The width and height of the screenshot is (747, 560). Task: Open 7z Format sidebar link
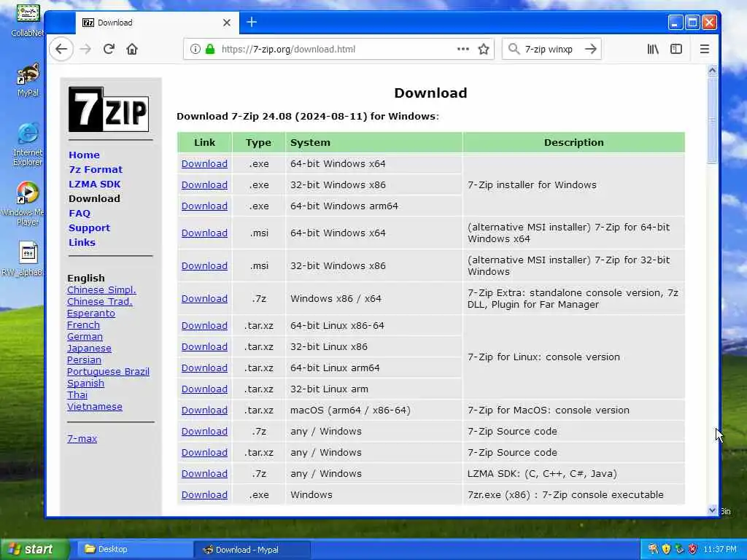96,169
